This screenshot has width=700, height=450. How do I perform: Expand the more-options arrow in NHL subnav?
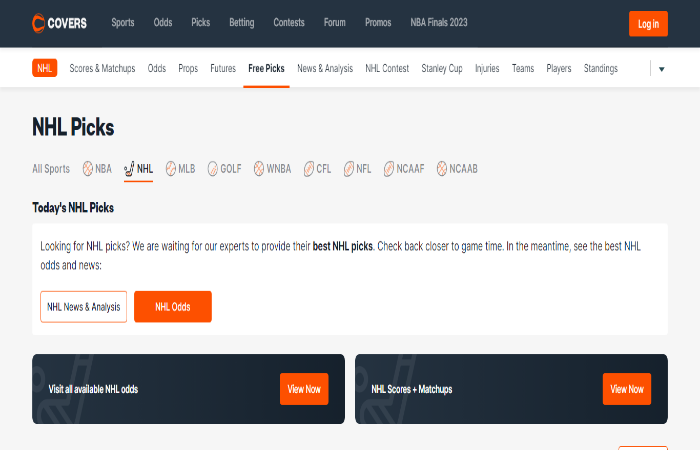pos(662,69)
